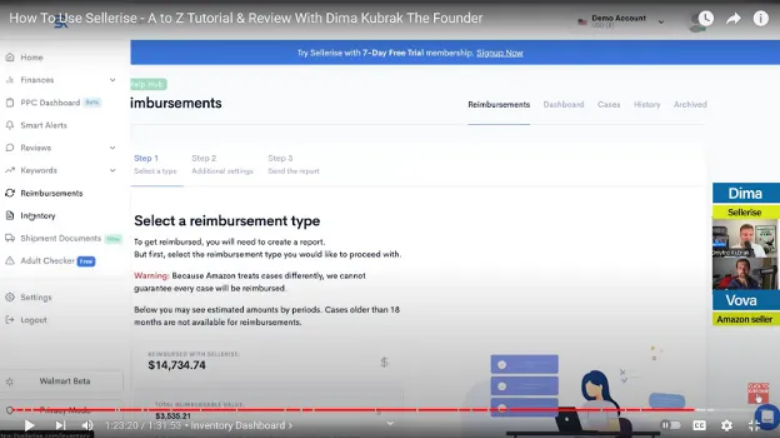Click the Help Hub green badge
Screen dimensions: 780x438
click(148, 84)
